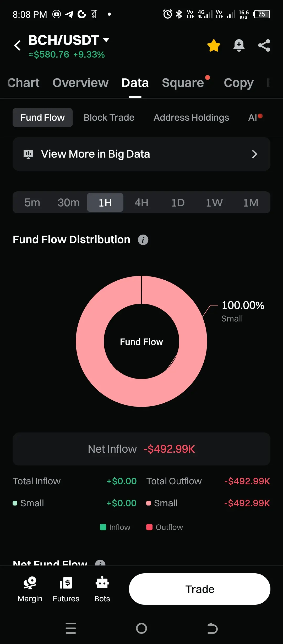This screenshot has width=283, height=644.
Task: Open price alert bell icon
Action: tap(239, 46)
